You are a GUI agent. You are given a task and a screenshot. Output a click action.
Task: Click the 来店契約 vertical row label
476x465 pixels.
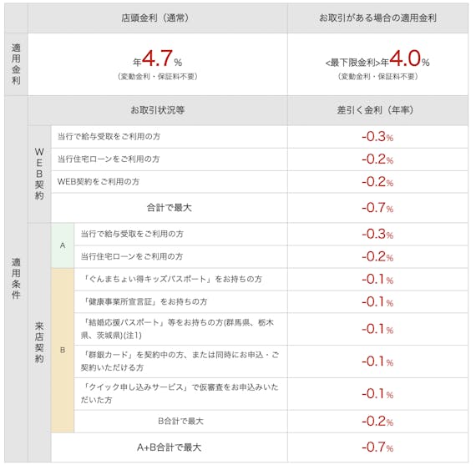[x=39, y=342]
